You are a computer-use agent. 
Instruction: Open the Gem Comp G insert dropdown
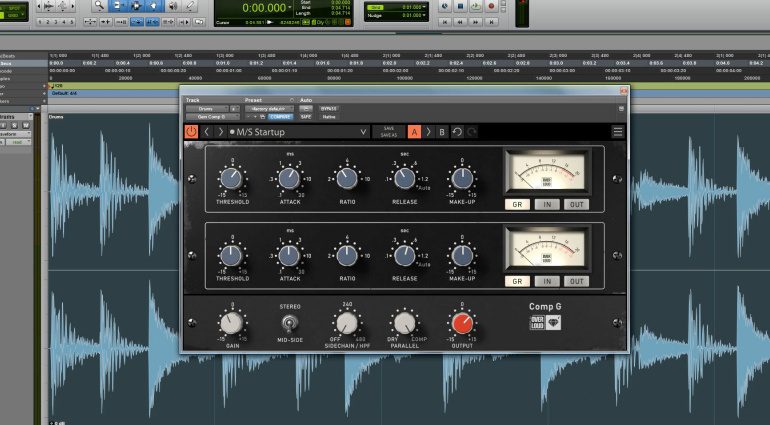click(x=213, y=117)
